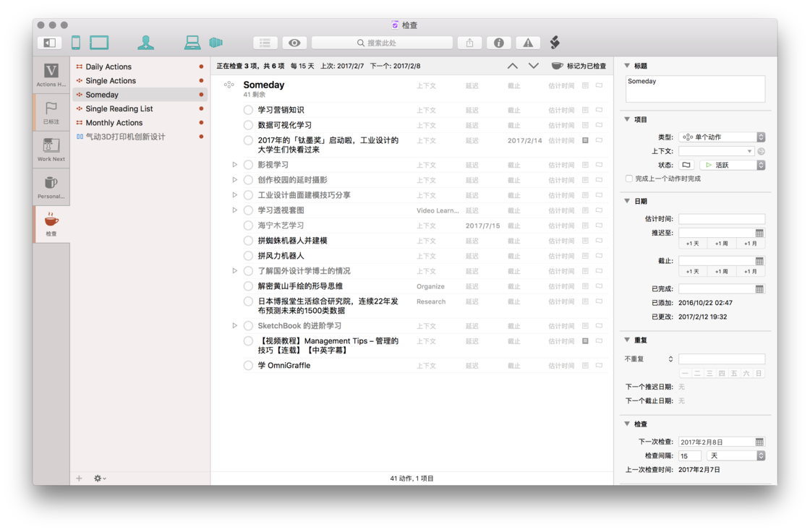Viewport: 810px width, 532px height.
Task: Check off 拼风力机器人 task circle
Action: [248, 256]
